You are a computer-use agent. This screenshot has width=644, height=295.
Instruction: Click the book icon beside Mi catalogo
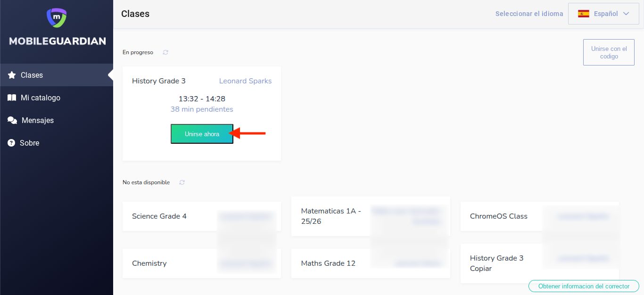(x=12, y=98)
